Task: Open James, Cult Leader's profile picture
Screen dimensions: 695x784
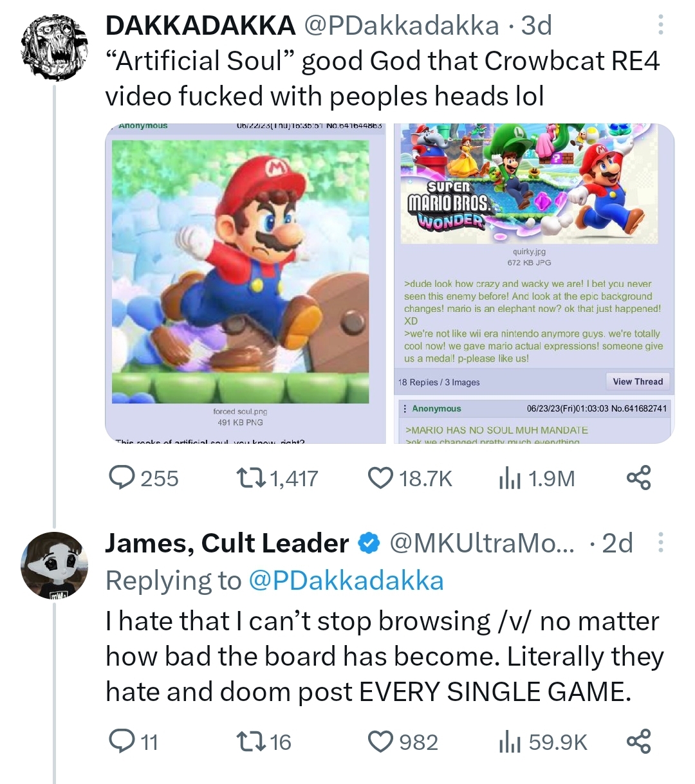Action: pyautogui.click(x=54, y=565)
